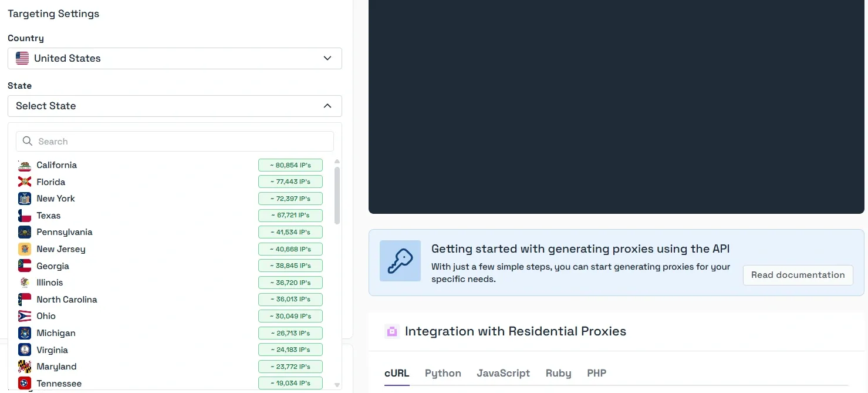Click the key icon in API banner

pyautogui.click(x=400, y=261)
